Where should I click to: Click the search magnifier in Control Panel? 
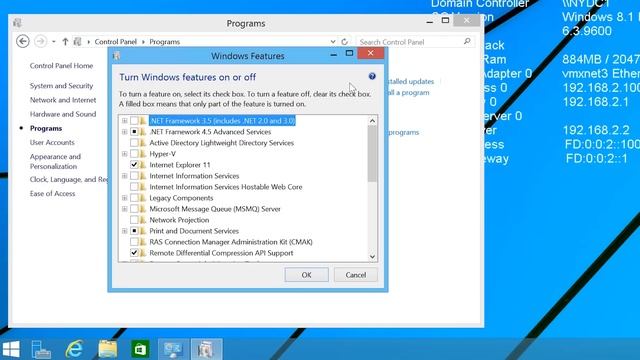(x=467, y=41)
